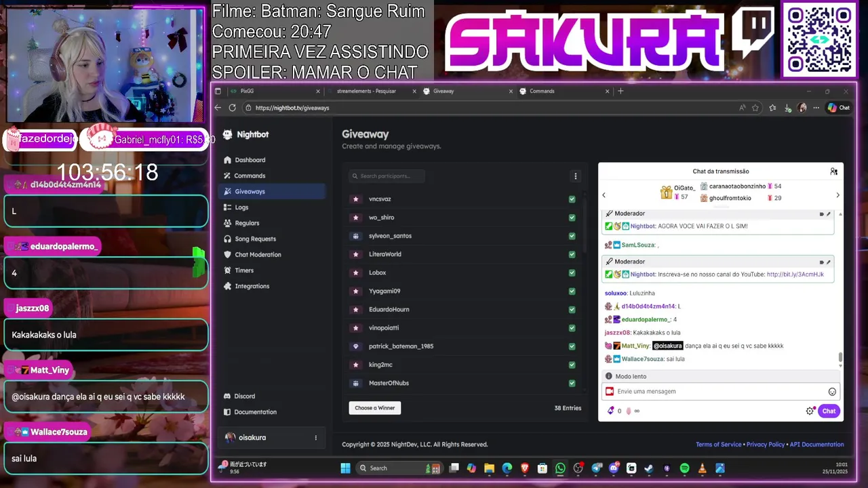Switch to the Commands browser tab
Screen dimensions: 868x488
[564, 91]
